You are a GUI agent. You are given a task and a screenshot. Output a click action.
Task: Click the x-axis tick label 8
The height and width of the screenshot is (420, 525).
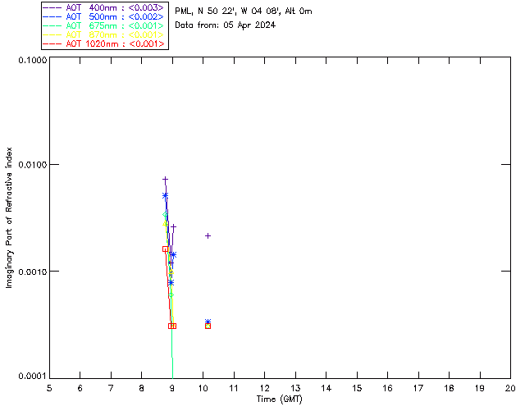pos(142,388)
